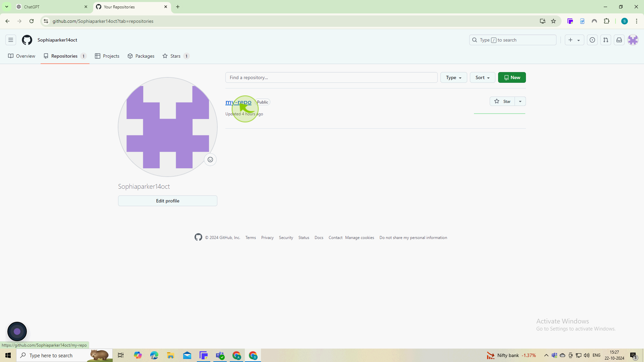Click the large profile avatar picture

[168, 127]
